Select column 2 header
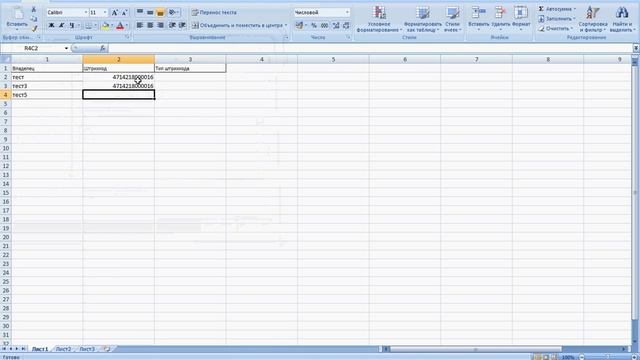The width and height of the screenshot is (640, 360). 118,60
